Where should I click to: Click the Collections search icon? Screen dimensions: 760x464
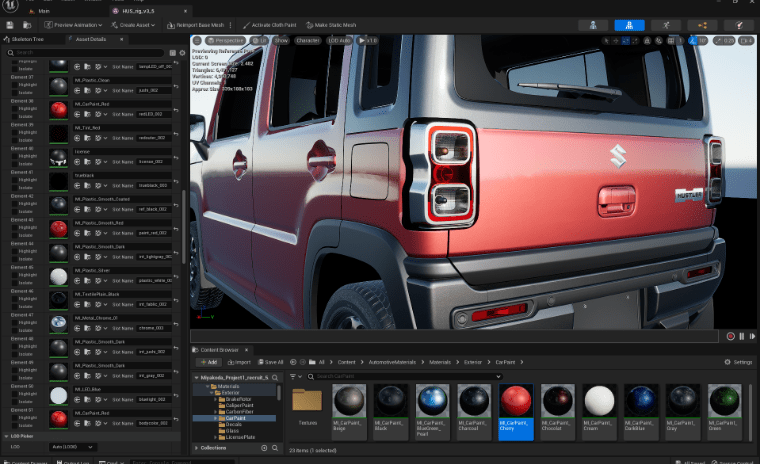[275, 448]
